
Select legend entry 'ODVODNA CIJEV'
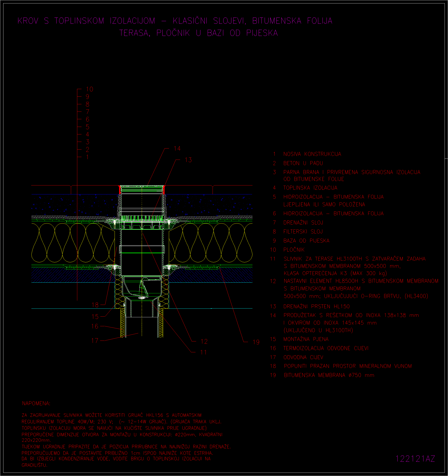(x=303, y=357)
